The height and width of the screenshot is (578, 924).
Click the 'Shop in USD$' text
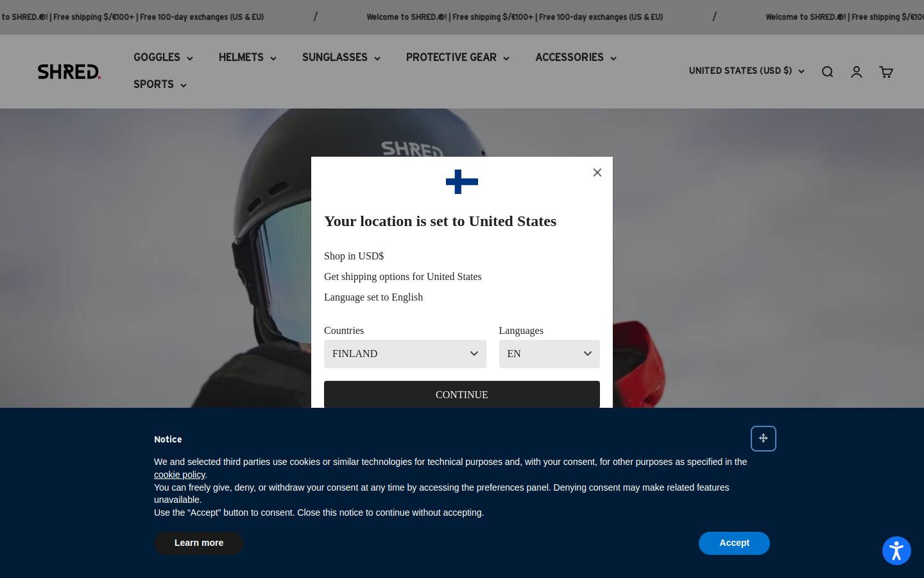point(354,256)
